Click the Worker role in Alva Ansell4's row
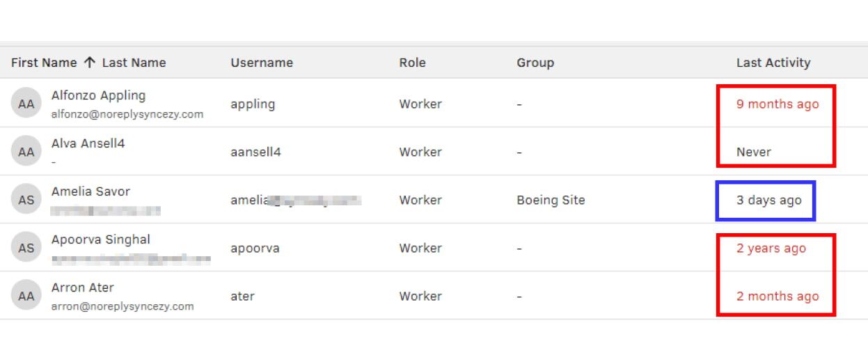The width and height of the screenshot is (868, 364). click(x=420, y=152)
